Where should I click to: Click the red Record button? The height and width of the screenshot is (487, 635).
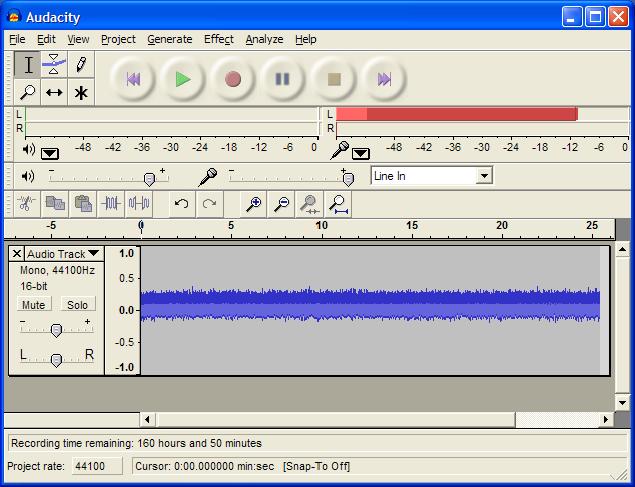(x=233, y=79)
